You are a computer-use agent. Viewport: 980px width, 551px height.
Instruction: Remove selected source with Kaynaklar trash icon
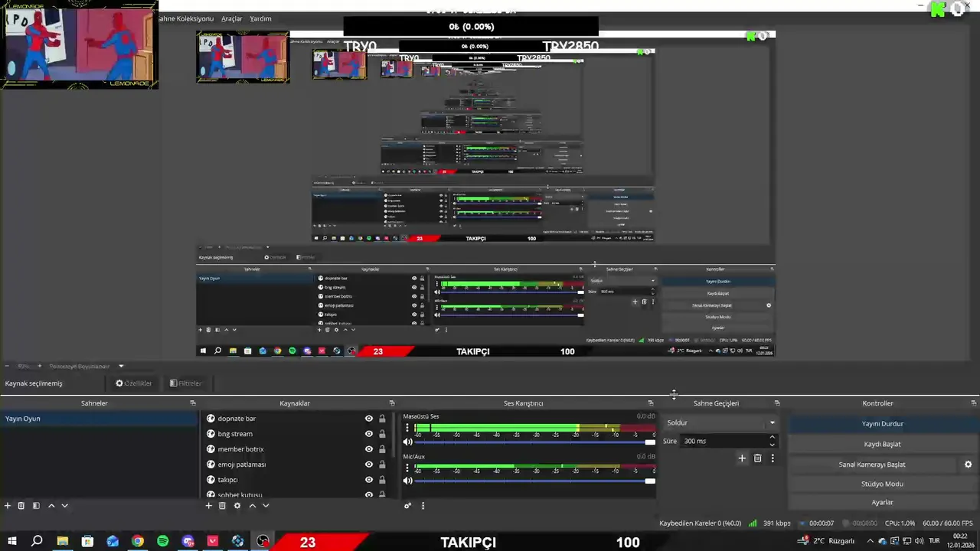pos(222,506)
